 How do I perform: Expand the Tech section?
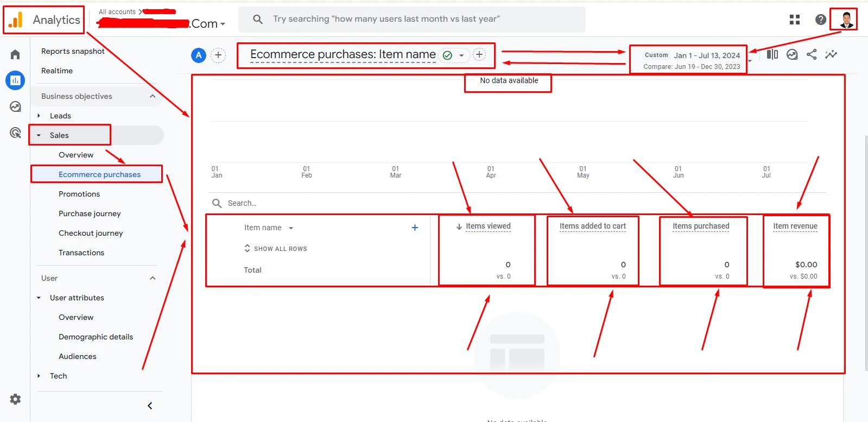39,376
